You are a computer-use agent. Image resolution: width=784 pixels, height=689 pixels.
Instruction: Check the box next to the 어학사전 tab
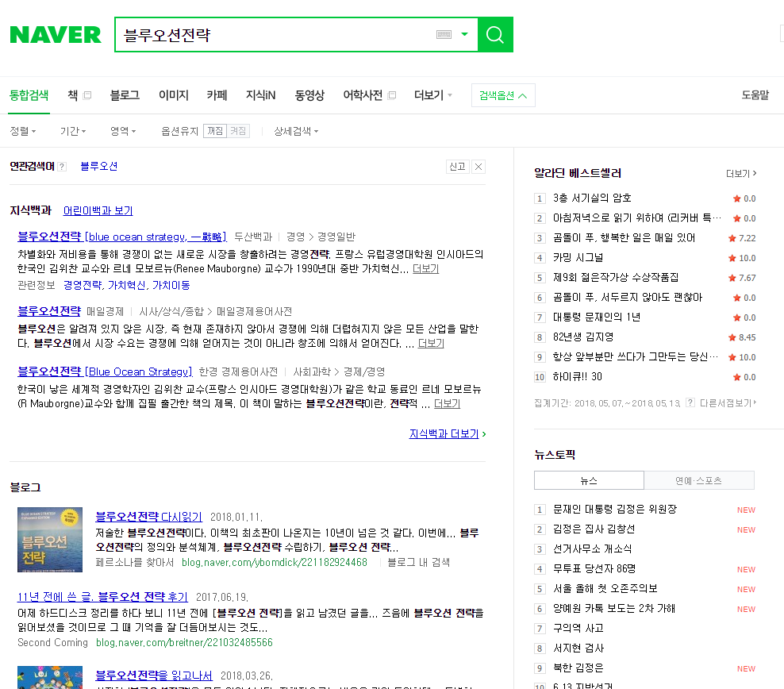(x=392, y=94)
